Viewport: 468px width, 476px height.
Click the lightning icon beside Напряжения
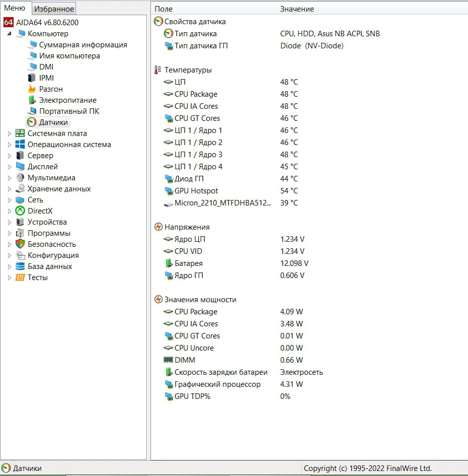[159, 227]
